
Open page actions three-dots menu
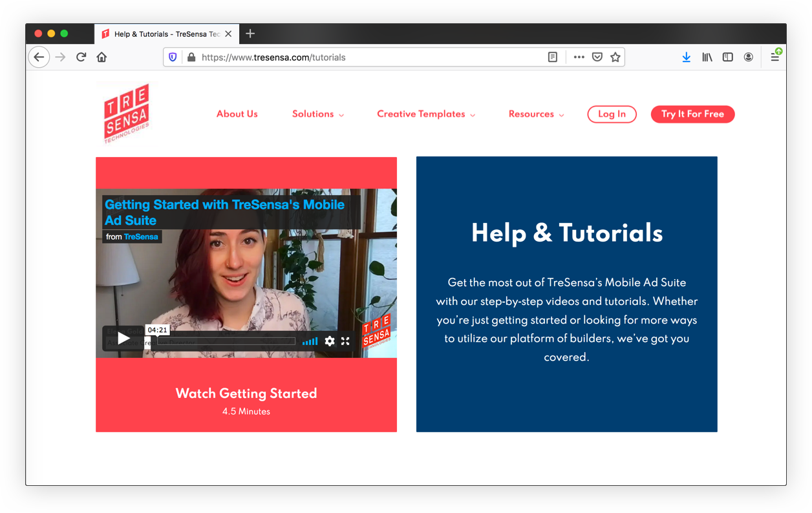pyautogui.click(x=579, y=57)
